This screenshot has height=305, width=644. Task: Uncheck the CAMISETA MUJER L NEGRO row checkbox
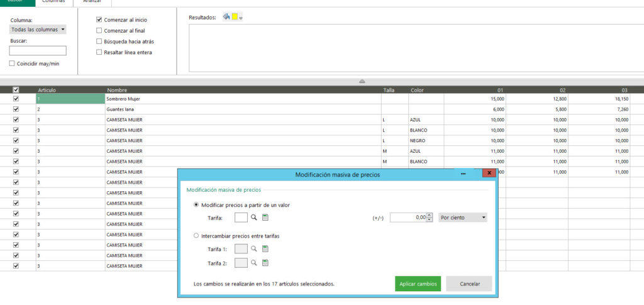[16, 140]
